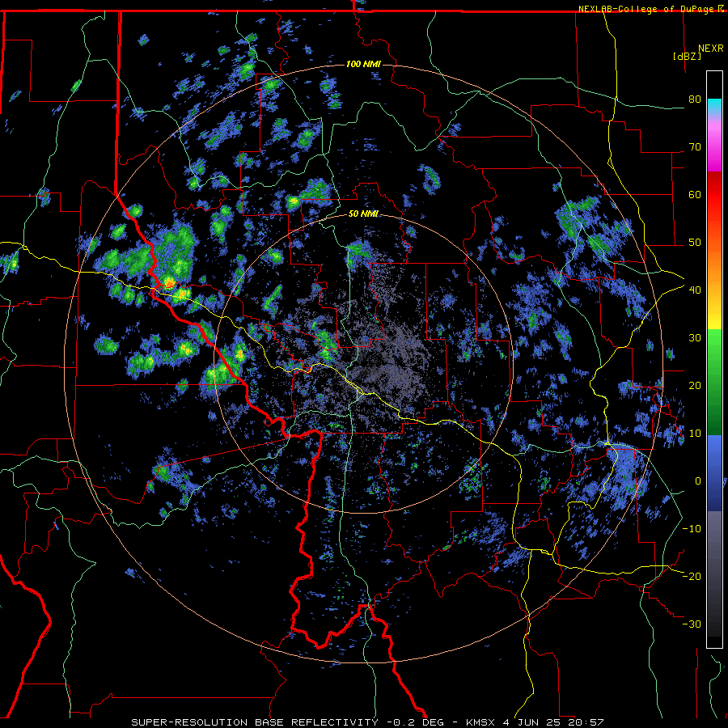This screenshot has height=728, width=728.
Task: Click the 60 value on dBZ scale
Action: (695, 194)
